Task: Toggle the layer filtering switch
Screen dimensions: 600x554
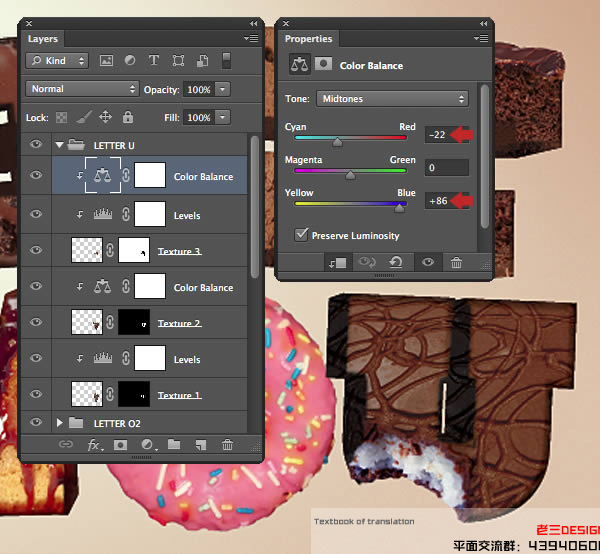Action: coord(227,61)
